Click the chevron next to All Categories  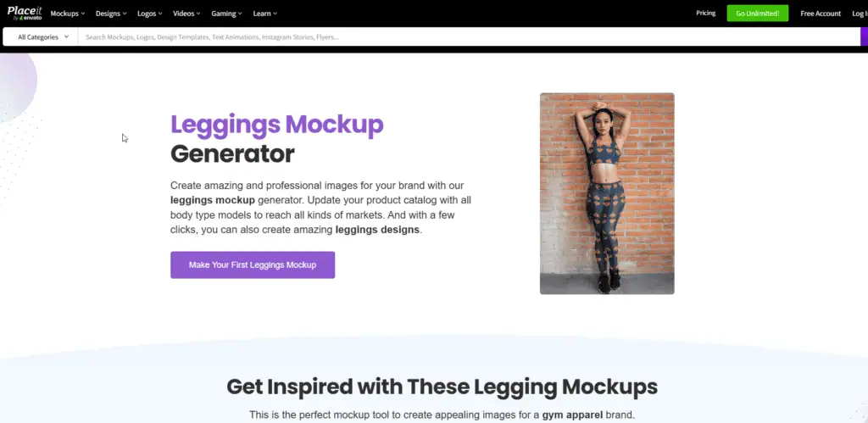(66, 37)
